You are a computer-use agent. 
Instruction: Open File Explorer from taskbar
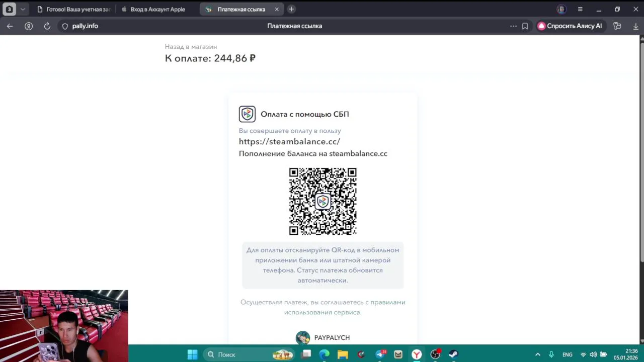343,354
